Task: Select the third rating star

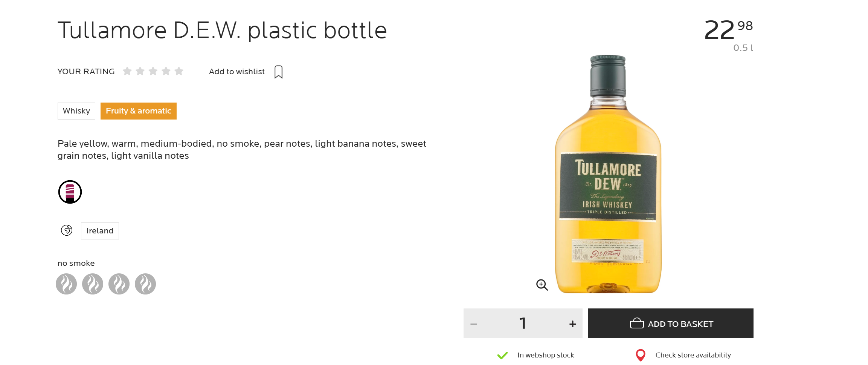Action: tap(153, 71)
